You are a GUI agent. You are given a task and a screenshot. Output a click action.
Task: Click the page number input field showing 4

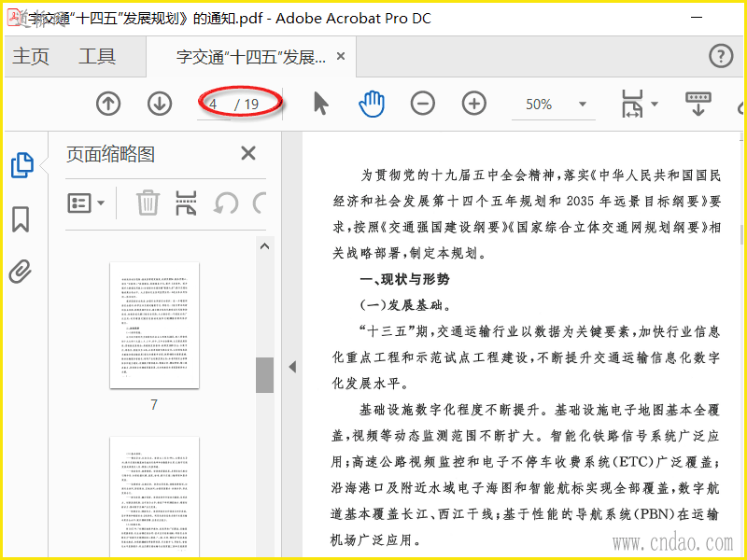pyautogui.click(x=214, y=104)
